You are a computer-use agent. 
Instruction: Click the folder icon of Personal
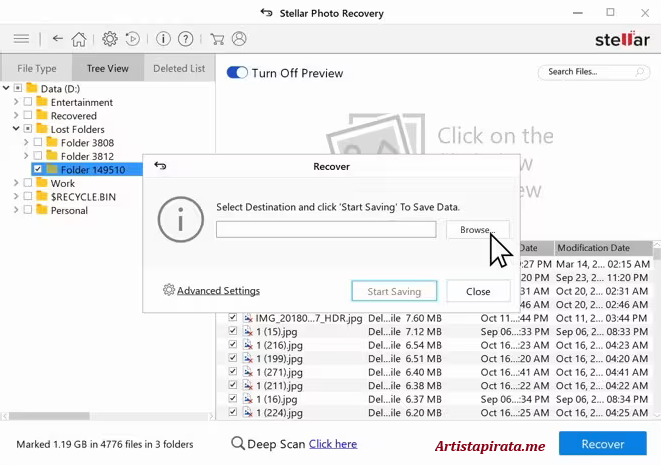point(42,210)
